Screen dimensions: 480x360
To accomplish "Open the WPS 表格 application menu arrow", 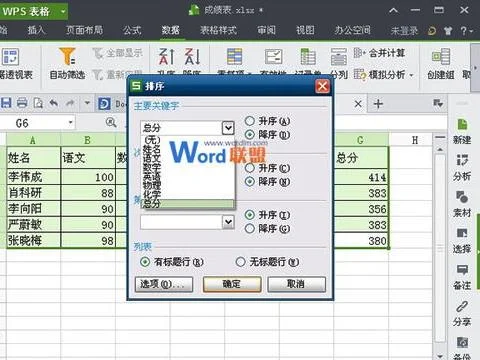I will [63, 12].
